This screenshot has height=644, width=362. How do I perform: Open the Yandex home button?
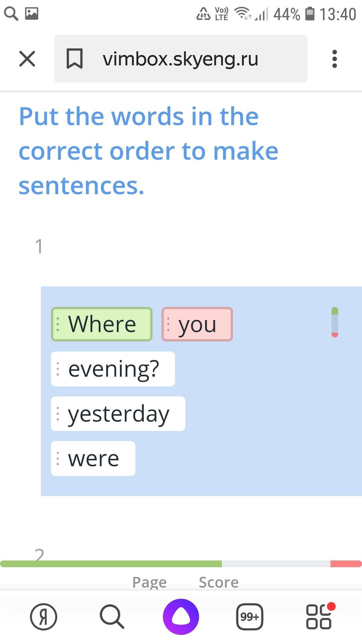[44, 616]
